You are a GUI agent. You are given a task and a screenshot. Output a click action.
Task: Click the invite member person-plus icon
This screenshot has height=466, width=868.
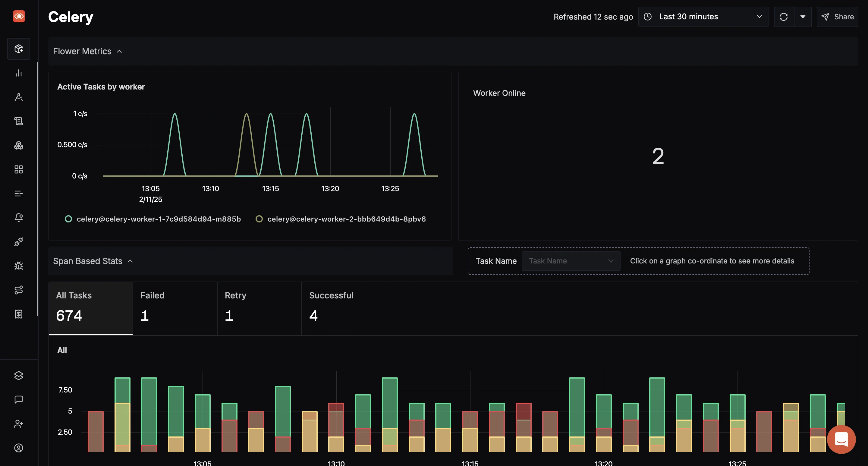[x=19, y=423]
